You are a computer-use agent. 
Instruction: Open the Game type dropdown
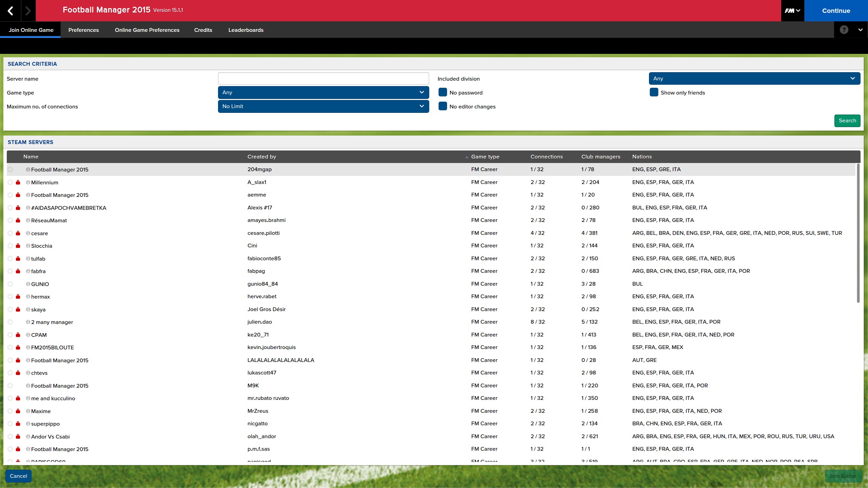coord(323,92)
